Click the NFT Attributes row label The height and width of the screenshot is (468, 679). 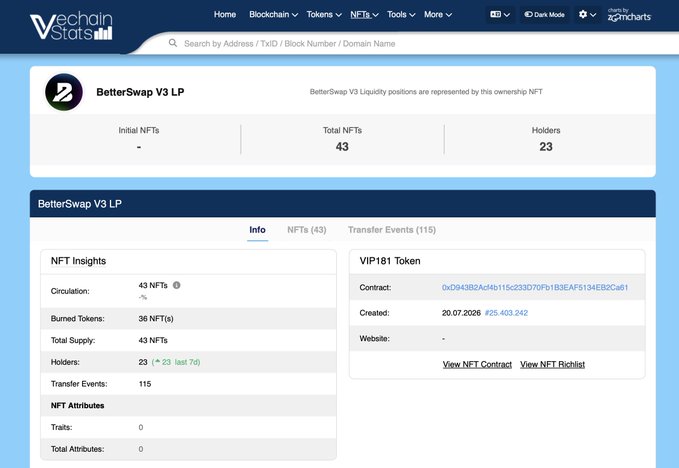pyautogui.click(x=78, y=405)
